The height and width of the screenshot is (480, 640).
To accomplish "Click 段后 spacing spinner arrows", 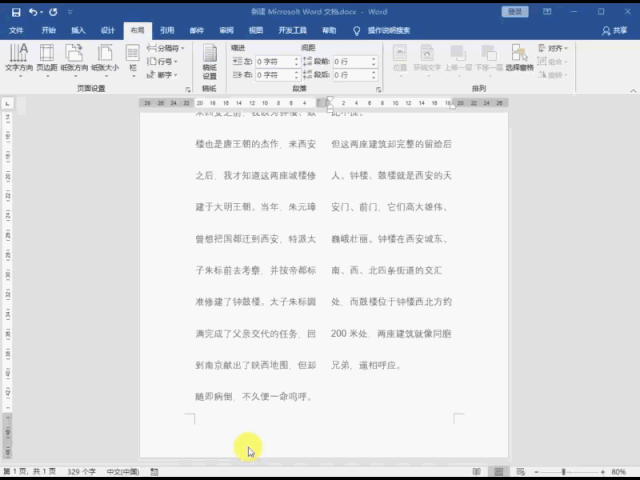I will click(374, 75).
